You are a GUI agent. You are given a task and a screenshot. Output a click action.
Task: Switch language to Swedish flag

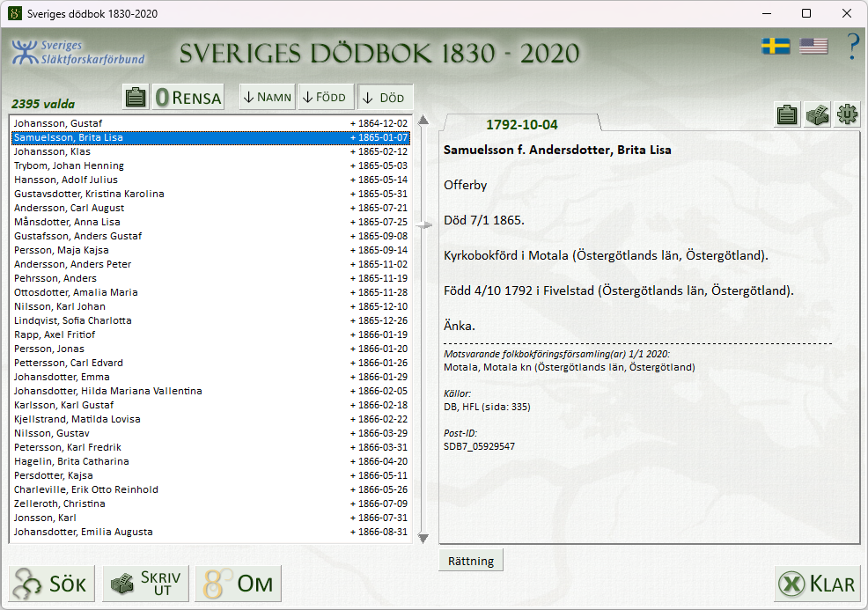coord(776,46)
